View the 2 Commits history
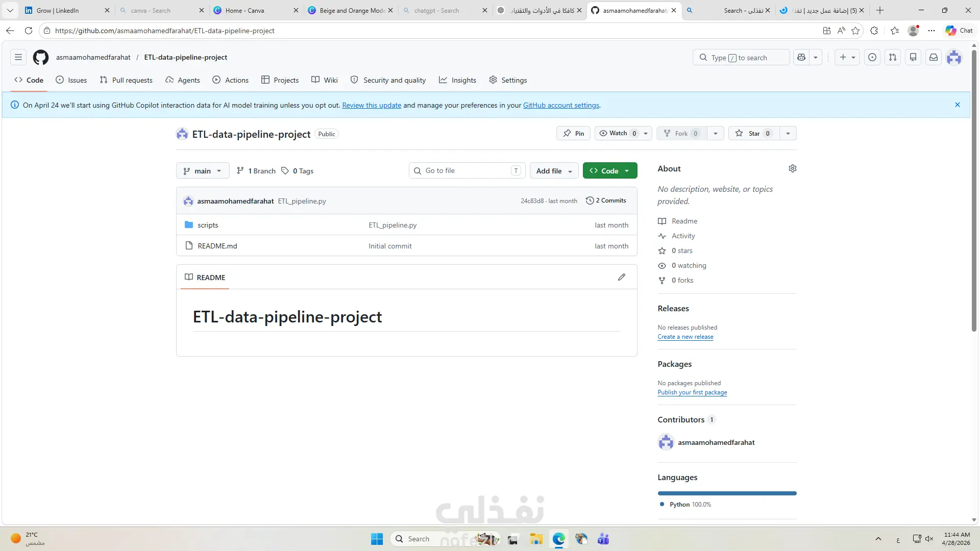Viewport: 980px width, 551px height. (606, 201)
